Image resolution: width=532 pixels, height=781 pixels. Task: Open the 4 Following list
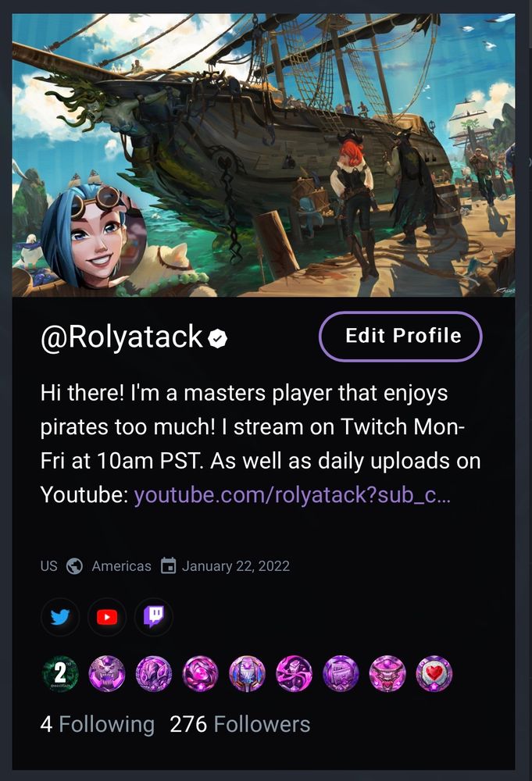[98, 724]
